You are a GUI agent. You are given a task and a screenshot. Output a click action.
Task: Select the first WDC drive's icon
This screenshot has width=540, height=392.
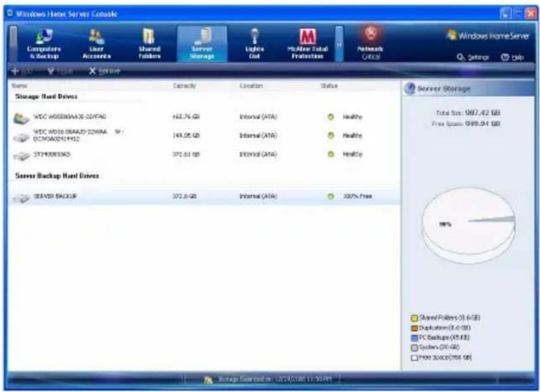click(x=21, y=118)
